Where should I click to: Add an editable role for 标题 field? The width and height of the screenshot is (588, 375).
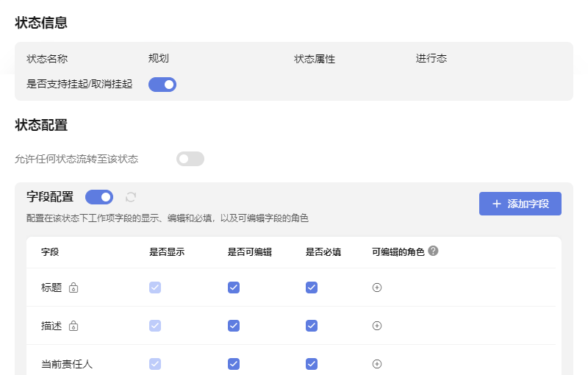pyautogui.click(x=377, y=287)
